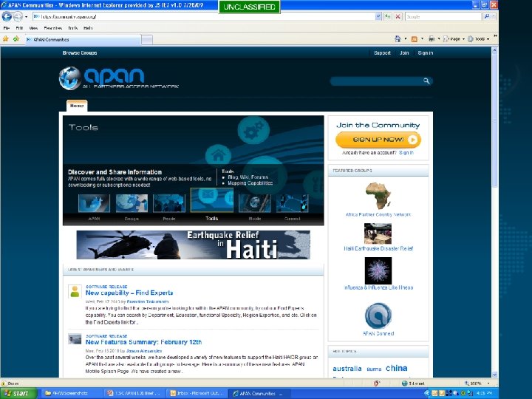The height and width of the screenshot is (399, 532).
Task: Click the Join link in top bar
Action: coord(404,53)
